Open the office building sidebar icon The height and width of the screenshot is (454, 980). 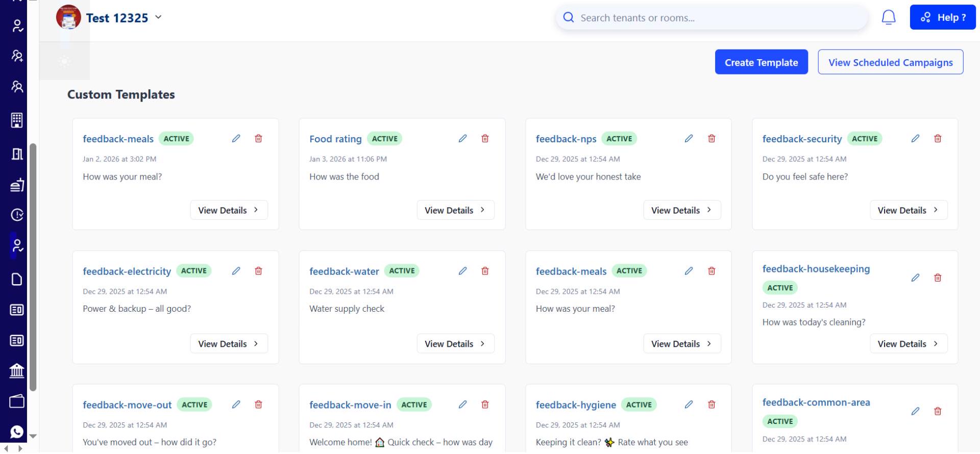pos(17,120)
